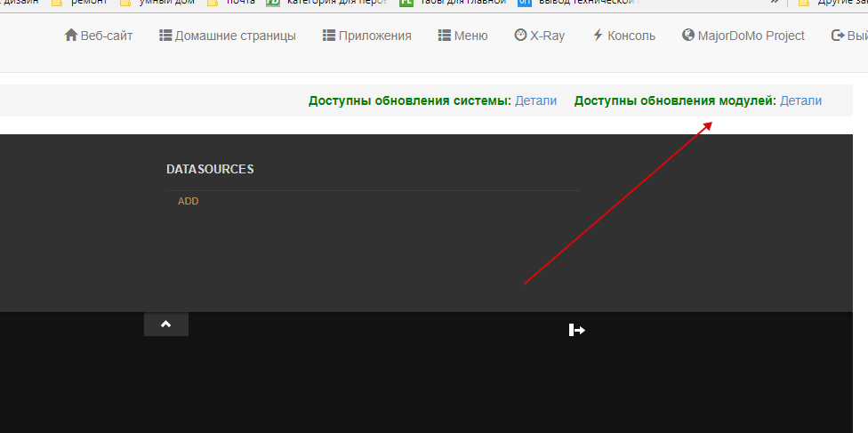This screenshot has height=433, width=868.
Task: Click the list icon beside Домашние страницы
Action: (165, 36)
